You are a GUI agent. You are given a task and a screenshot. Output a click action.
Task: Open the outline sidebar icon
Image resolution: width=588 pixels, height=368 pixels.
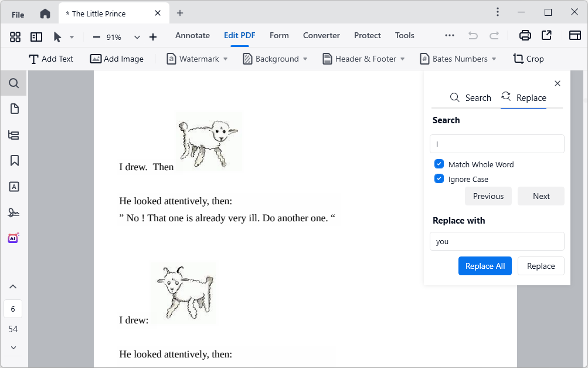tap(14, 135)
